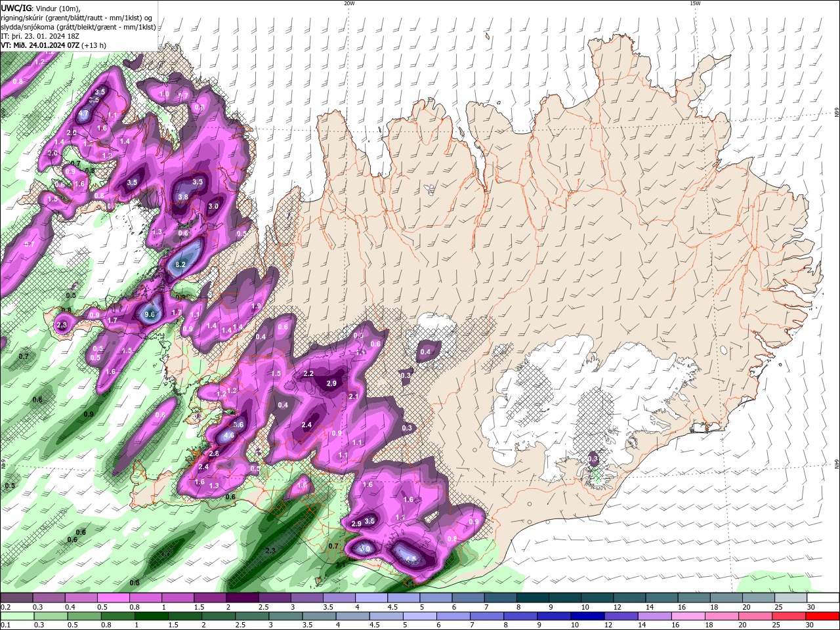Click the 10 label in the top legend row
840x630 pixels.
coord(585,607)
